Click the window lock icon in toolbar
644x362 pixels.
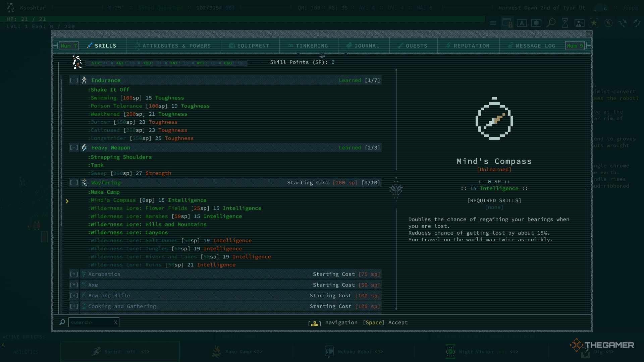coord(507,23)
